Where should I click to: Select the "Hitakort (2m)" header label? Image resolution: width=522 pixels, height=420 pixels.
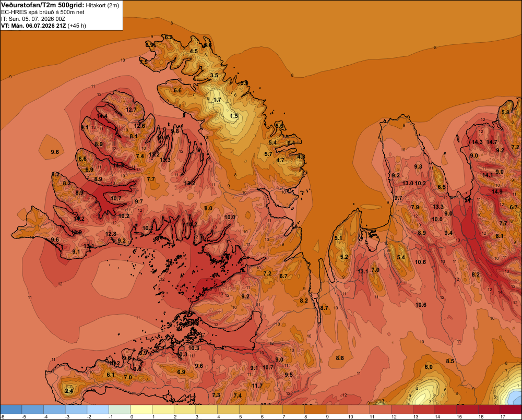[102, 5]
